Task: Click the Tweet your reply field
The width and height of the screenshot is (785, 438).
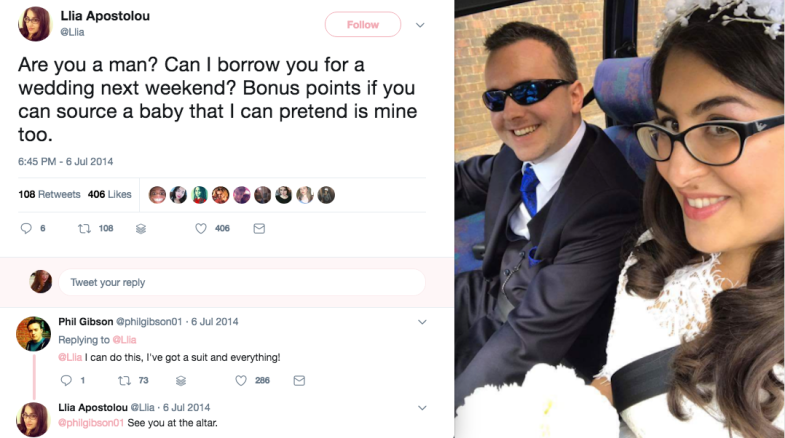Action: (242, 282)
